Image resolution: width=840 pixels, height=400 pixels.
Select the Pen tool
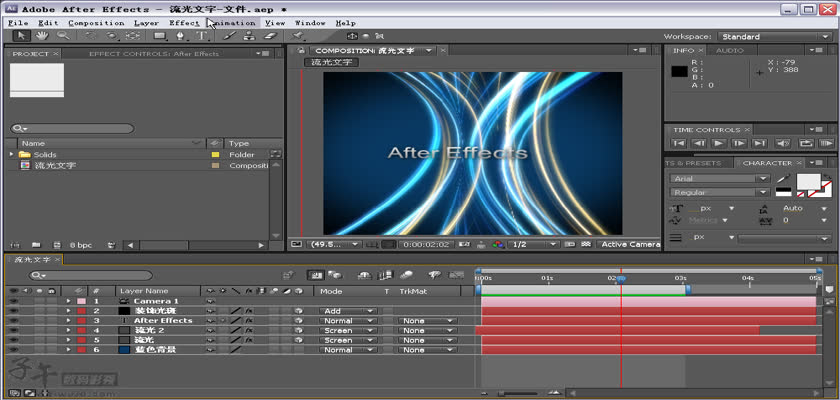pyautogui.click(x=181, y=36)
